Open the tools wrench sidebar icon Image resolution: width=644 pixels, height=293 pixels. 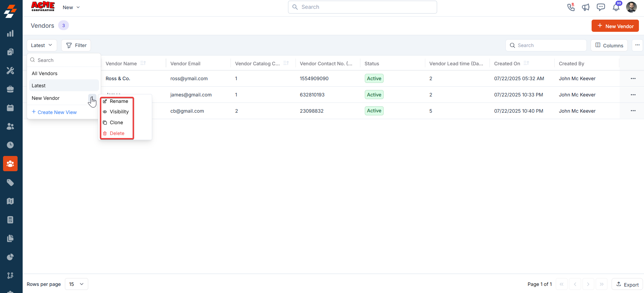10,70
